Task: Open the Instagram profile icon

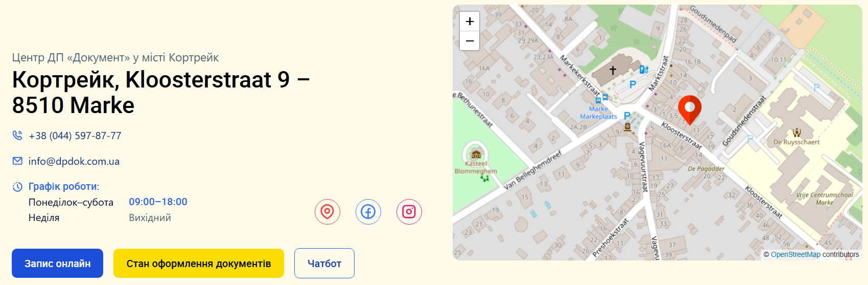Action: [x=409, y=212]
